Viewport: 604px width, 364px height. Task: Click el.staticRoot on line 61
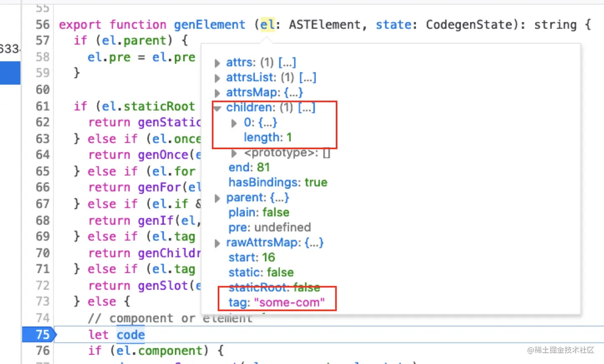coord(148,106)
